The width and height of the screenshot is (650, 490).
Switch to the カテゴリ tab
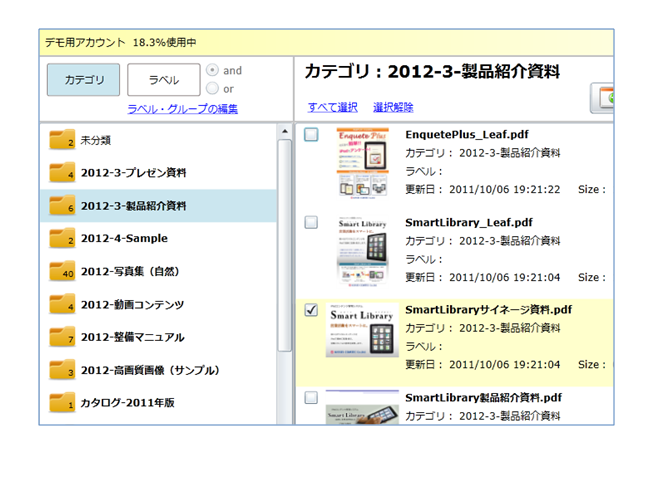83,80
